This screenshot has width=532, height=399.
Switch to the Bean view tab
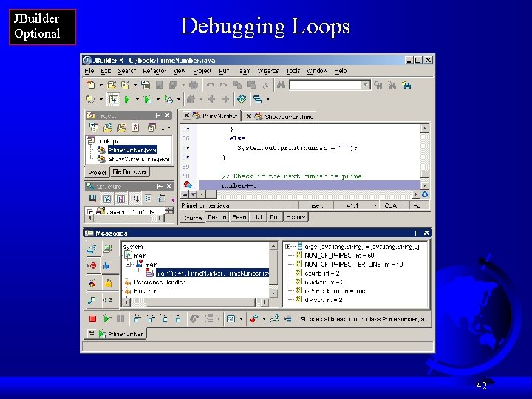[239, 217]
